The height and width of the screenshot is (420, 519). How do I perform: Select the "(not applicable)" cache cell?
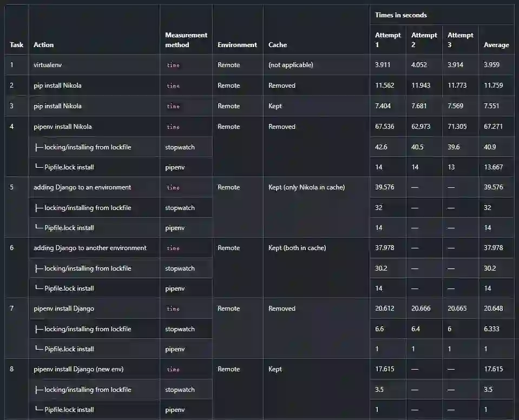pyautogui.click(x=291, y=65)
